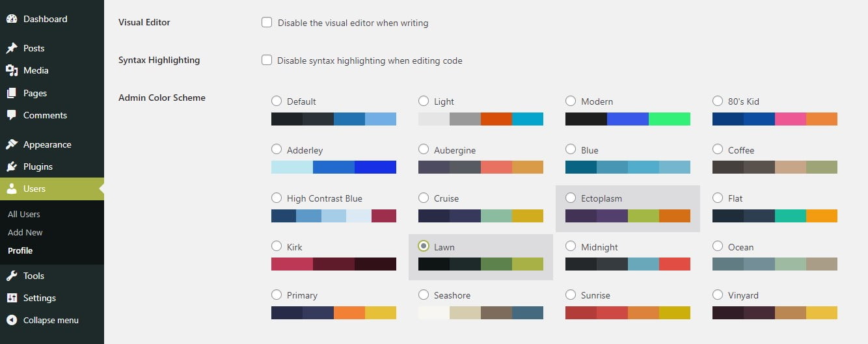Open the Comments speech bubble icon
Screen dimensions: 868x344
[12, 115]
